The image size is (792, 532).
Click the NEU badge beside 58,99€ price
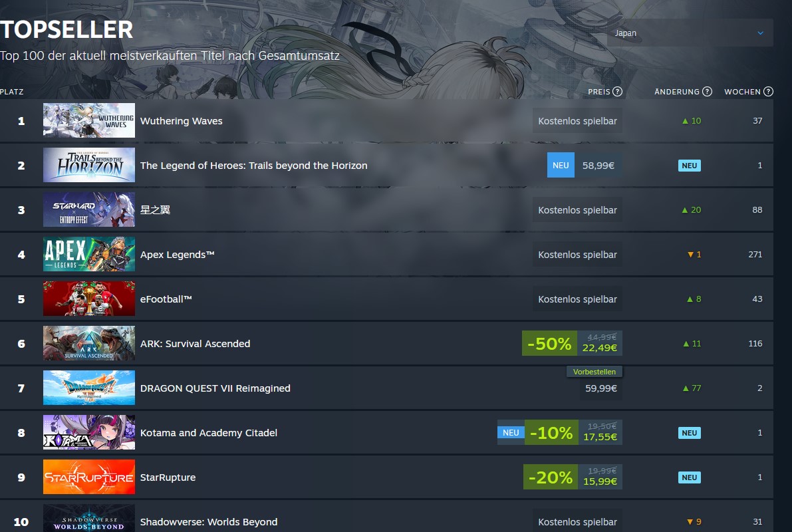pos(561,165)
